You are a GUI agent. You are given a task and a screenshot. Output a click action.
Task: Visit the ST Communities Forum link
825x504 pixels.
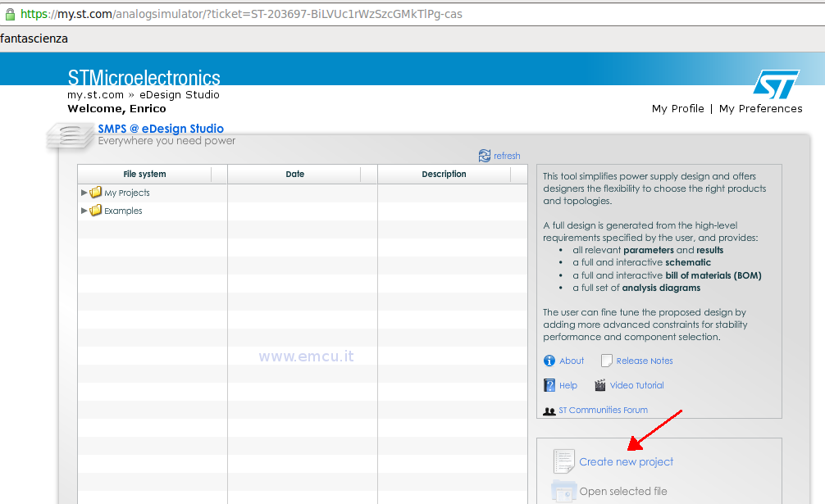point(603,410)
